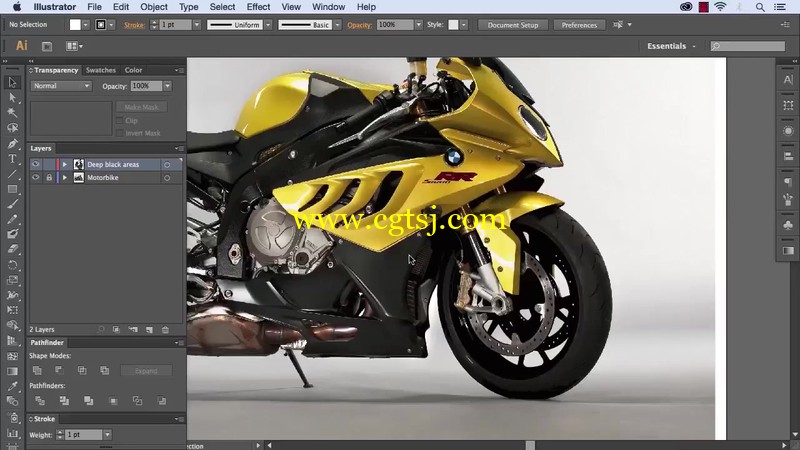Select the Paintbrush tool
Viewport: 800px width, 450px height.
12,204
